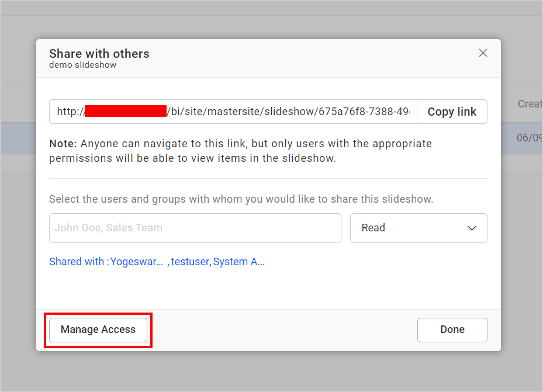Open Manage Access settings

pos(97,329)
